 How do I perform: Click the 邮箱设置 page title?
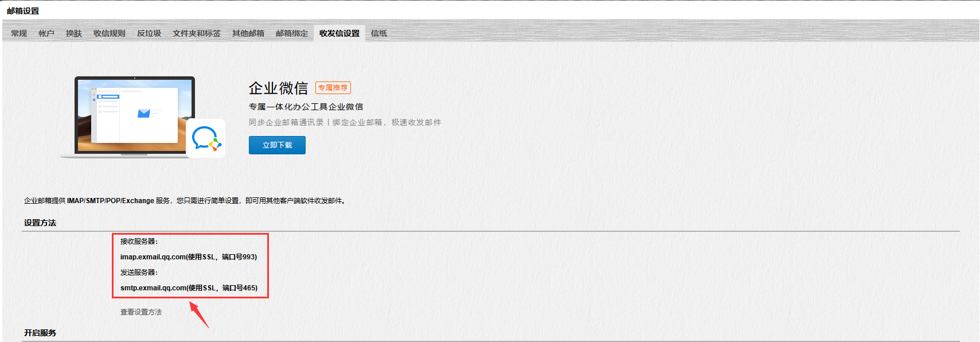coord(23,11)
